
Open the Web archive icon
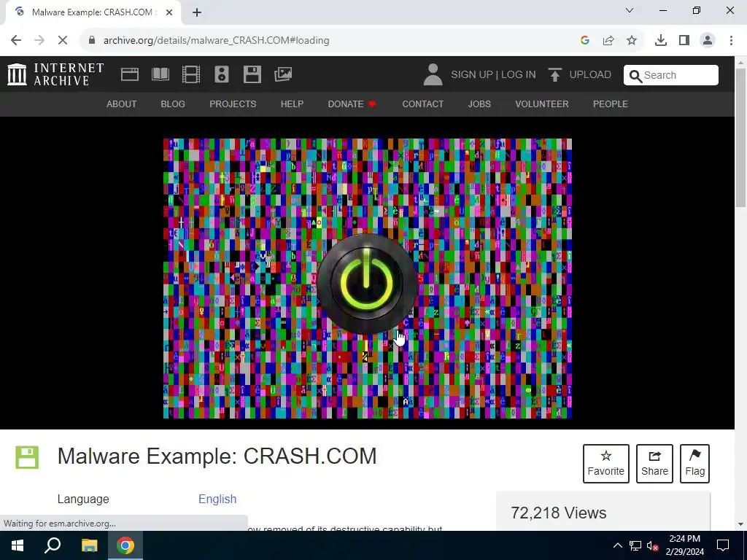pyautogui.click(x=130, y=74)
